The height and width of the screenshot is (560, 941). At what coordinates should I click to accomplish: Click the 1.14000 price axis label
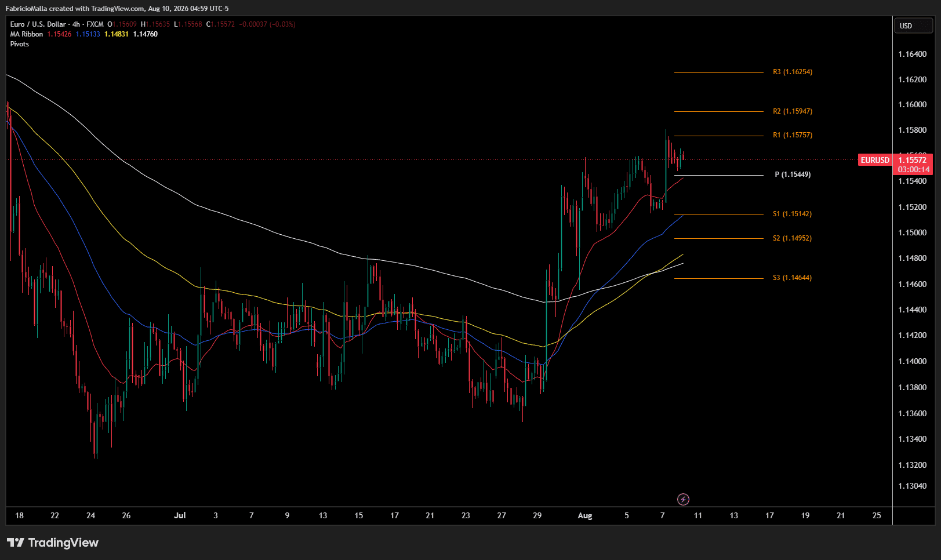913,361
